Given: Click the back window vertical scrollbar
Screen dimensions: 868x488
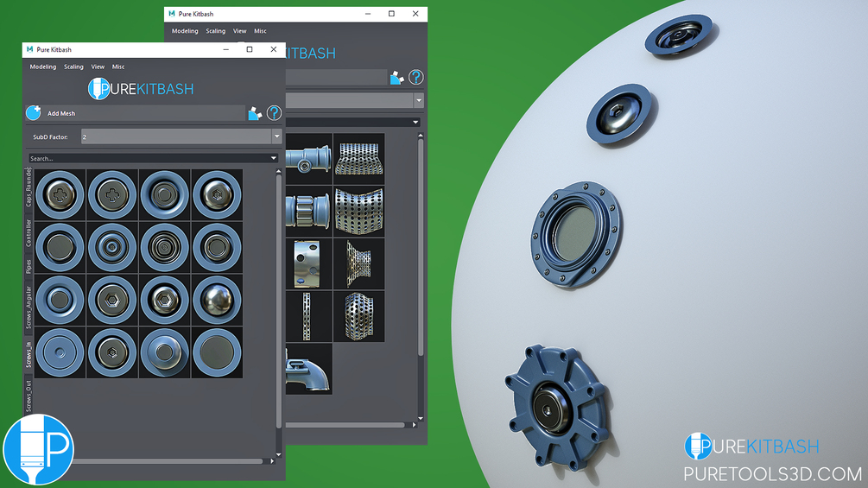Looking at the screenshot, I should 421,246.
